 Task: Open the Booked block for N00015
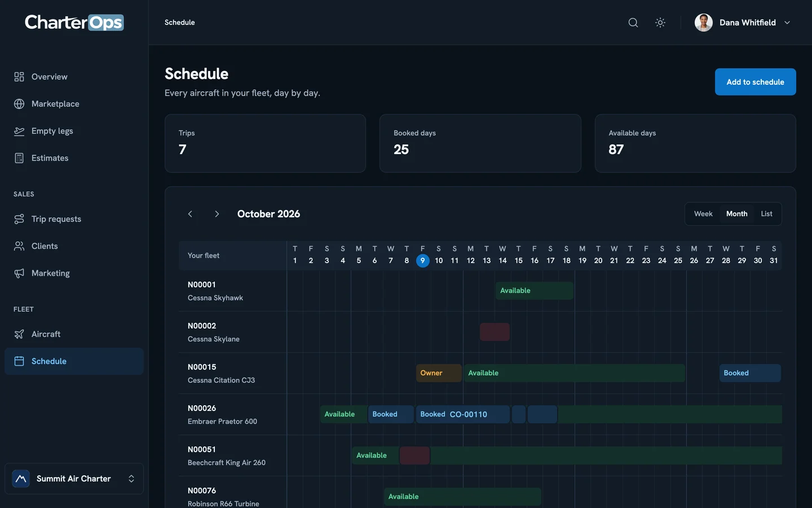pos(750,373)
